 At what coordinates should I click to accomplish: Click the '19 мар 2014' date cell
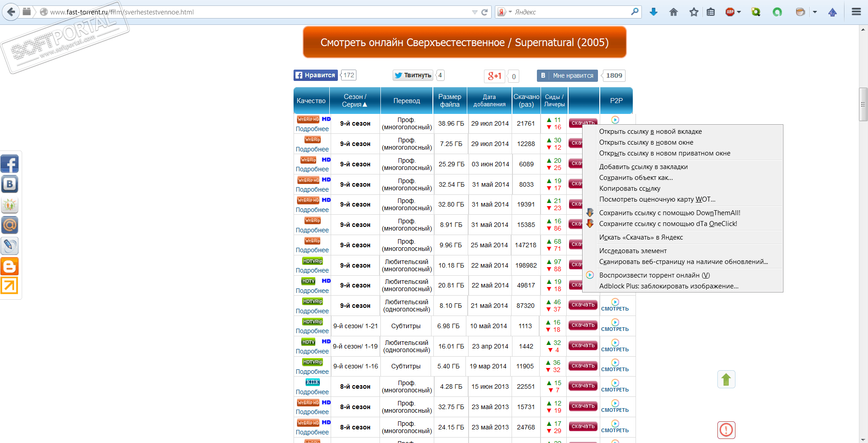pyautogui.click(x=488, y=366)
